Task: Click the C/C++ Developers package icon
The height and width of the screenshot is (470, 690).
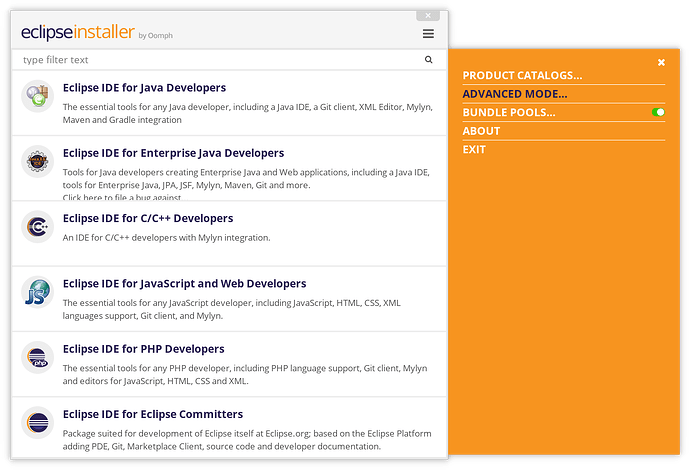Action: [x=38, y=227]
